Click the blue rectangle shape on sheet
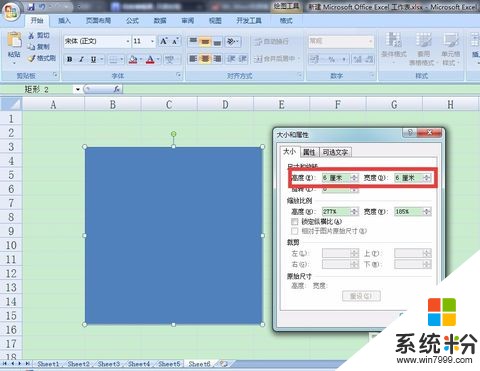Viewport: 480px width, 371px height. click(x=173, y=235)
